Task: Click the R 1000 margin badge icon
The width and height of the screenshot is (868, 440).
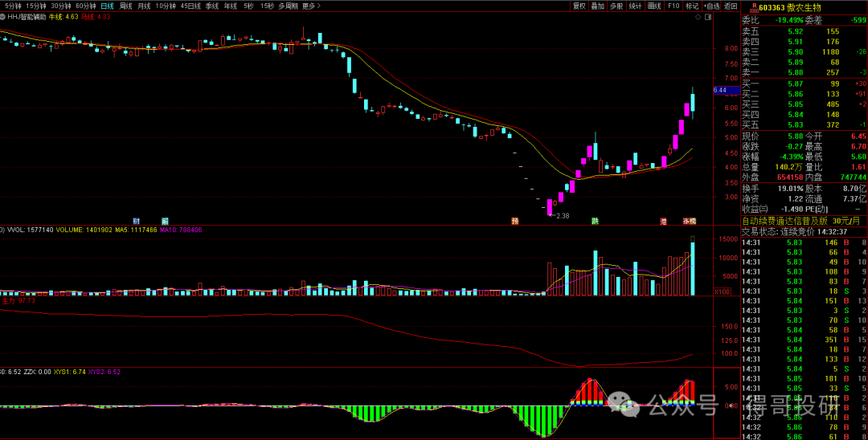Action: (754, 8)
